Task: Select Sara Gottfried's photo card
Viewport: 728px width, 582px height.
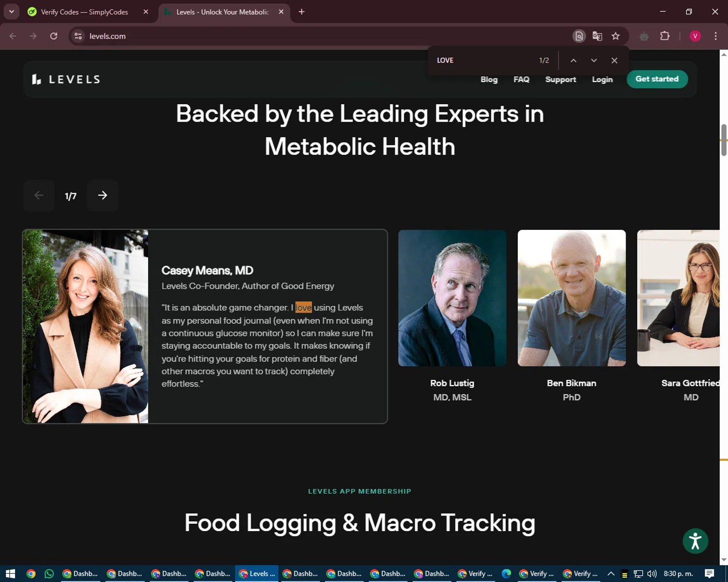Action: coord(678,298)
